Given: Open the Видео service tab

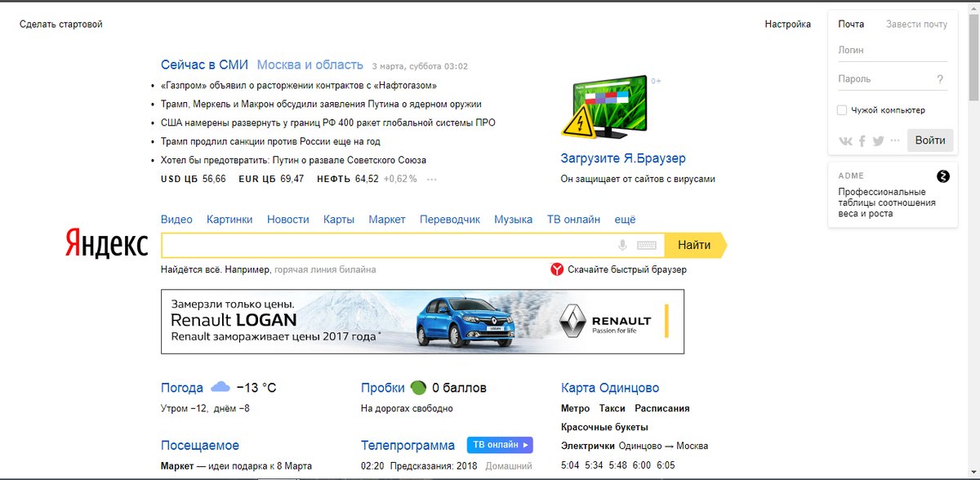Looking at the screenshot, I should (176, 220).
